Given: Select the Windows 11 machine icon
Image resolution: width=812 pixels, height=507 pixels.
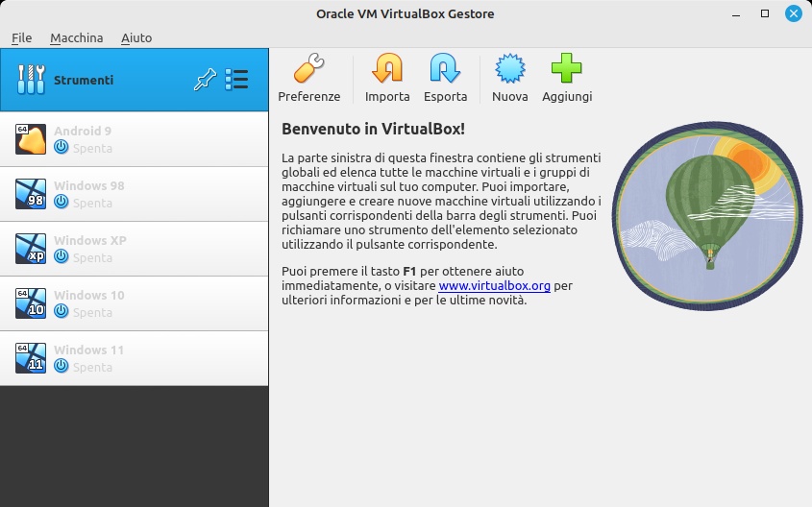Looking at the screenshot, I should [31, 358].
